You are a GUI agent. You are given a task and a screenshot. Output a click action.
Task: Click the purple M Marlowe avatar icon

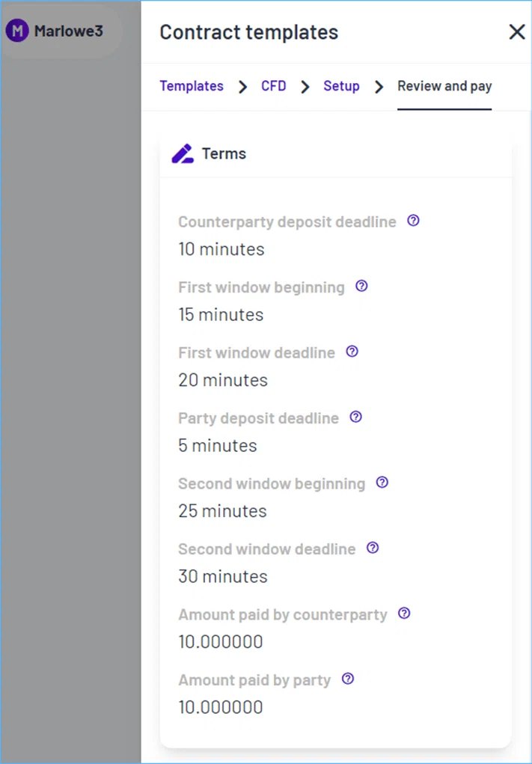click(17, 31)
